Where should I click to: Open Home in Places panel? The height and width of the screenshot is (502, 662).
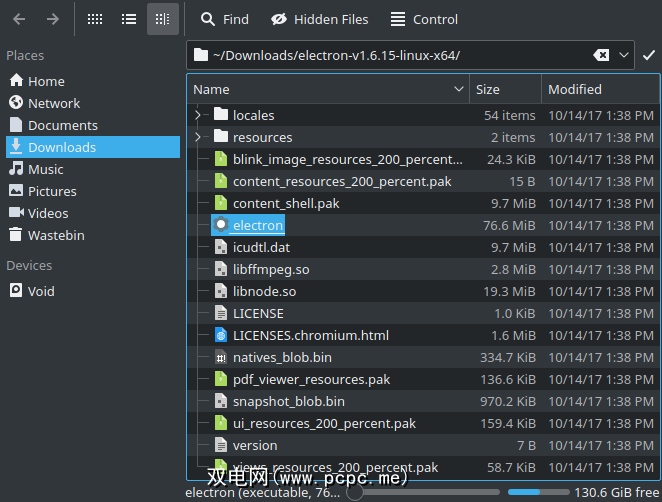coord(93,81)
